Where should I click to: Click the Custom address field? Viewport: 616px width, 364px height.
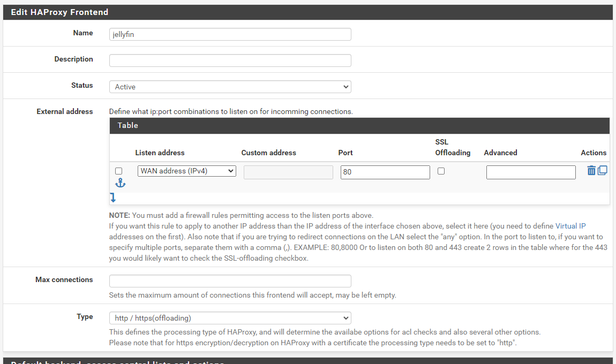point(288,172)
